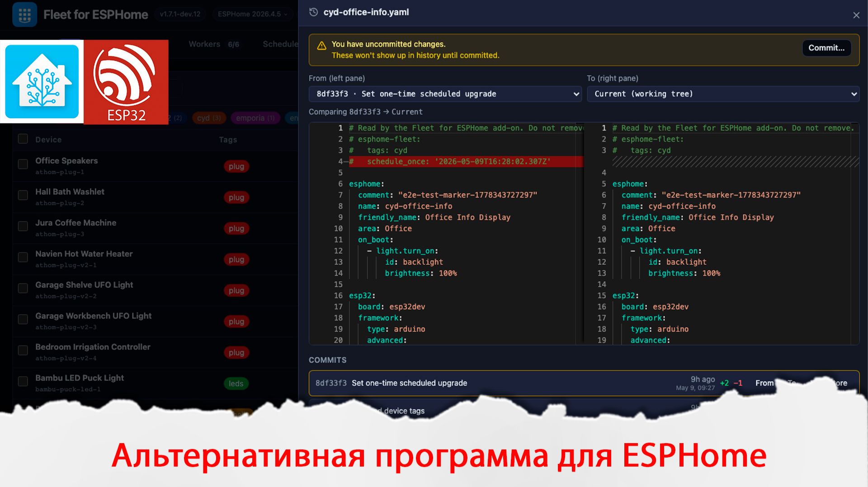Screen dimensions: 868x487
Task: Check the Office Speakers device checkbox
Action: [x=23, y=164]
